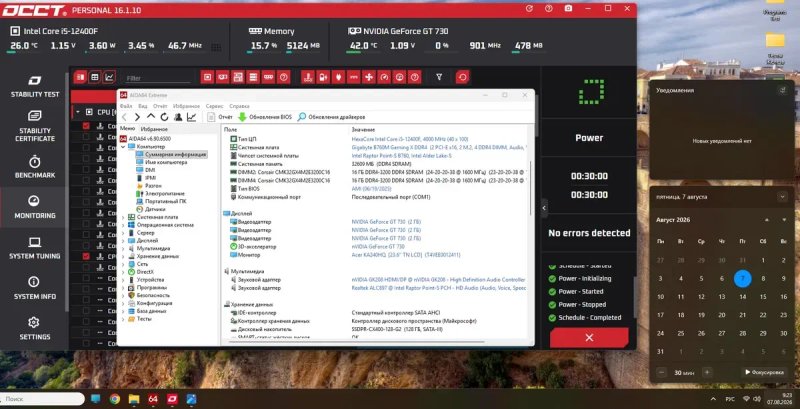The image size is (800, 409).
Task: Open the Отчёт menu in AIDA64
Action: (x=160, y=106)
